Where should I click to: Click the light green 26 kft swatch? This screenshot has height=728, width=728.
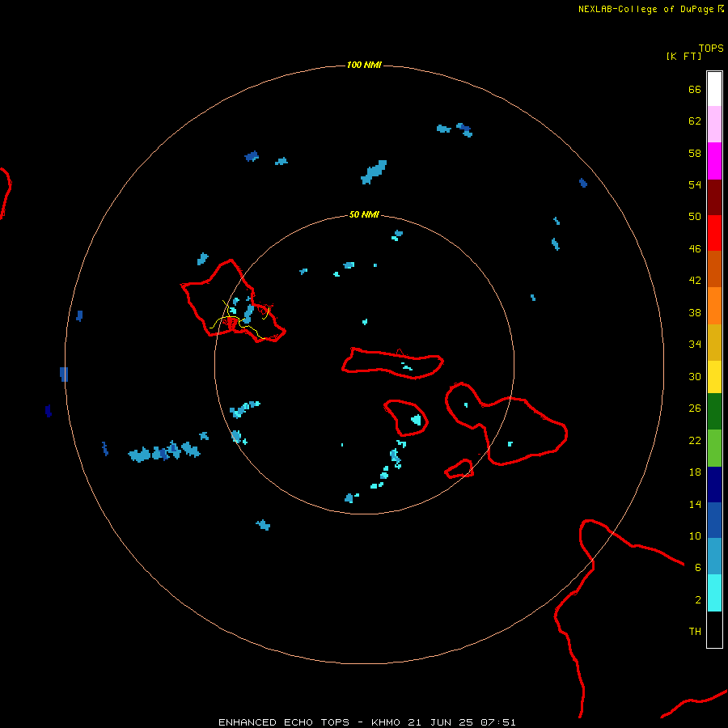714,448
